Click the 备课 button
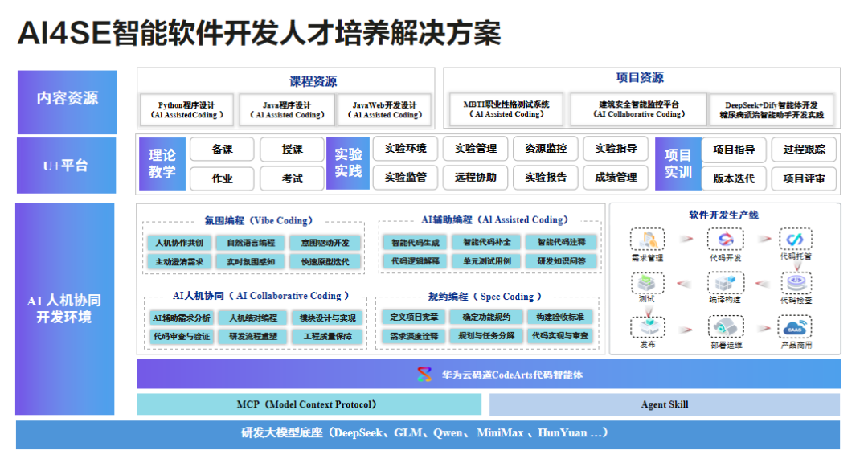 point(222,149)
